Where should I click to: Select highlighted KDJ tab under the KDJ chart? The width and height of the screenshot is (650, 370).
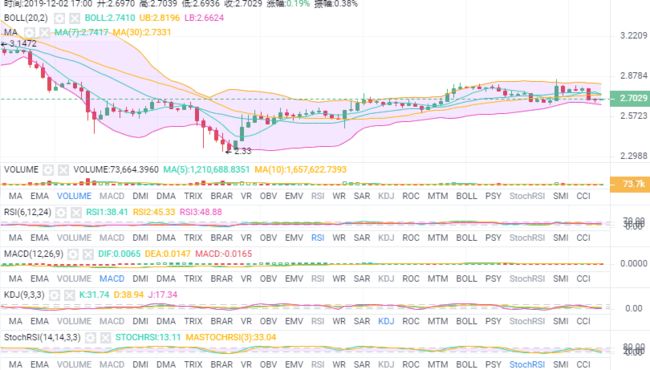click(386, 321)
